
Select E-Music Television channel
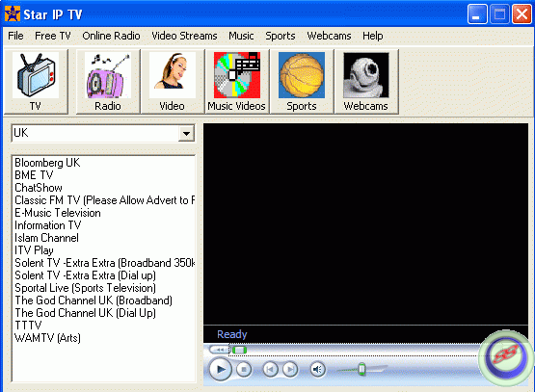point(58,213)
